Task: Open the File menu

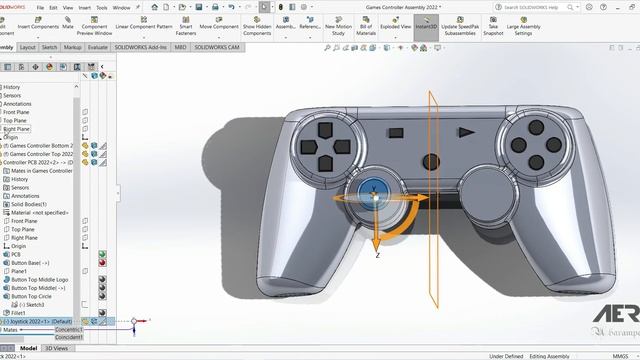Action: click(x=40, y=7)
